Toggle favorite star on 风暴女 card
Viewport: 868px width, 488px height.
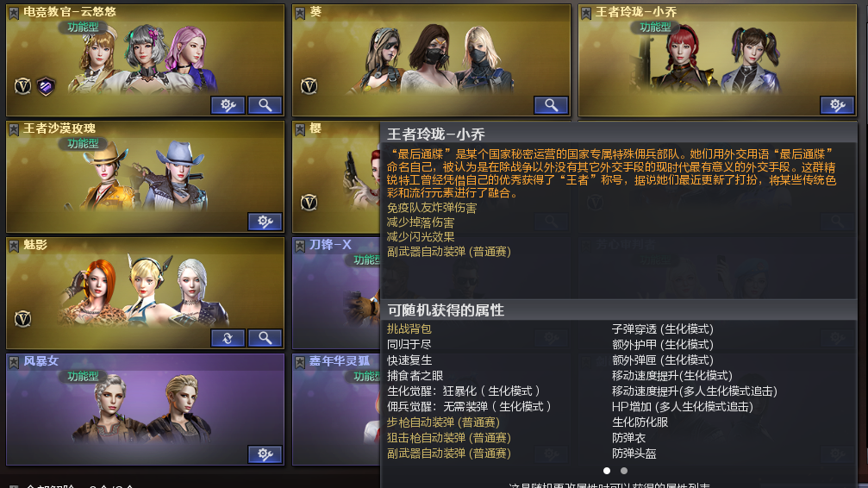pyautogui.click(x=14, y=362)
